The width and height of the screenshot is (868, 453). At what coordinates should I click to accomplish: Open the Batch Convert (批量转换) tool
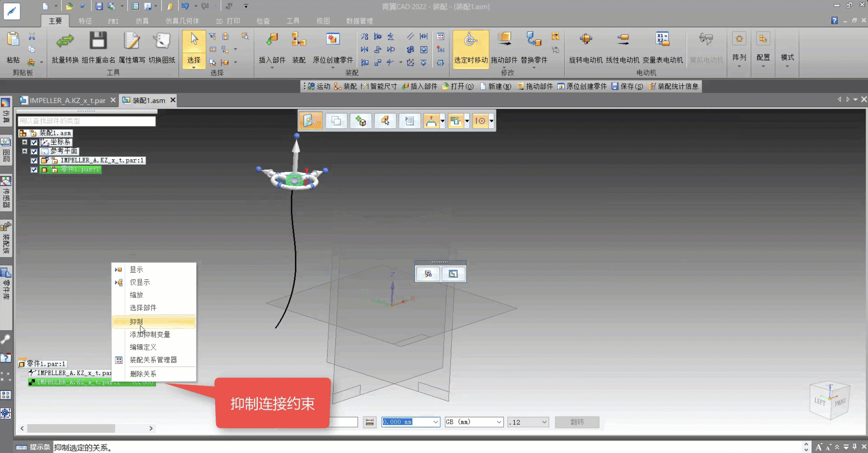pos(65,41)
